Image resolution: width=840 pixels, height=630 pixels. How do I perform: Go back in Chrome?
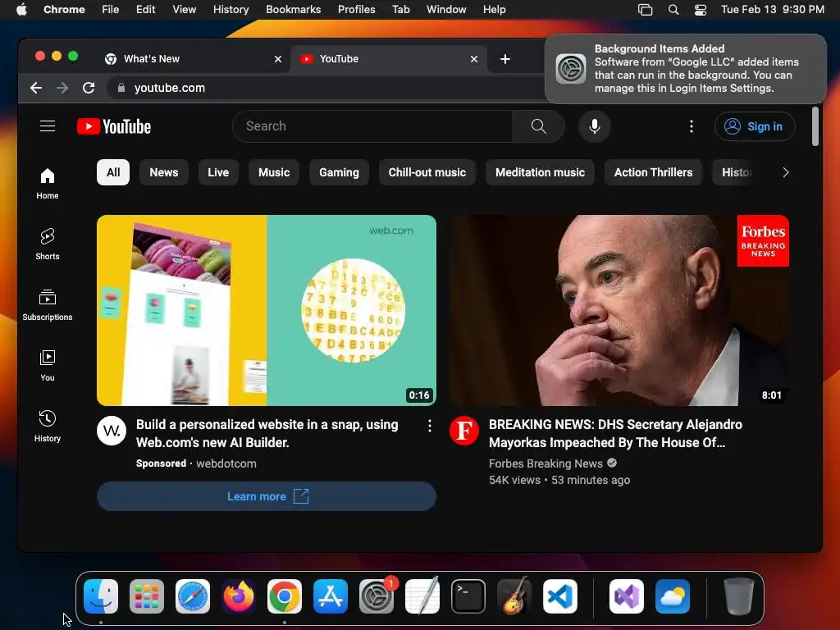(x=36, y=88)
